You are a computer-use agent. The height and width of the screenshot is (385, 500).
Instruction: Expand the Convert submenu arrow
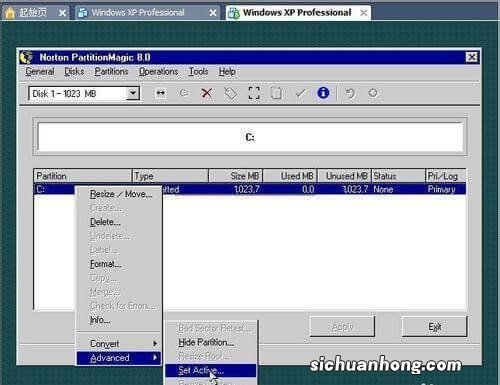(155, 343)
